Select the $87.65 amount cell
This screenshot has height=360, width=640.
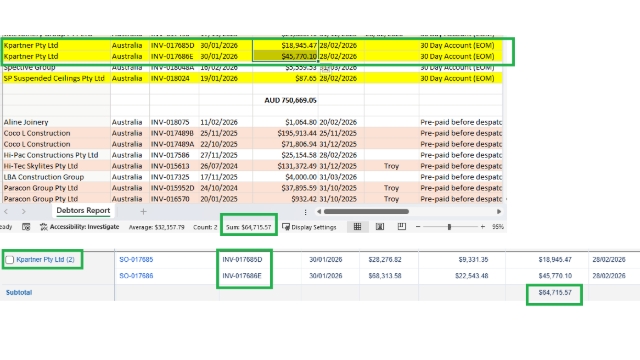click(x=285, y=78)
